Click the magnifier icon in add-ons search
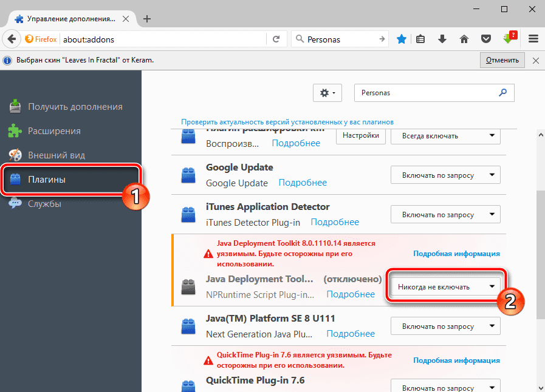The height and width of the screenshot is (392, 545). coord(502,93)
